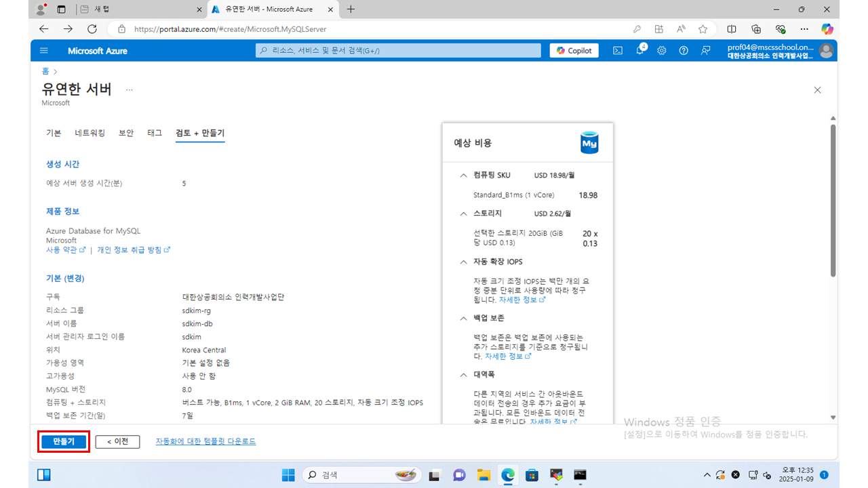Open the Edge Collections icon

point(756,29)
